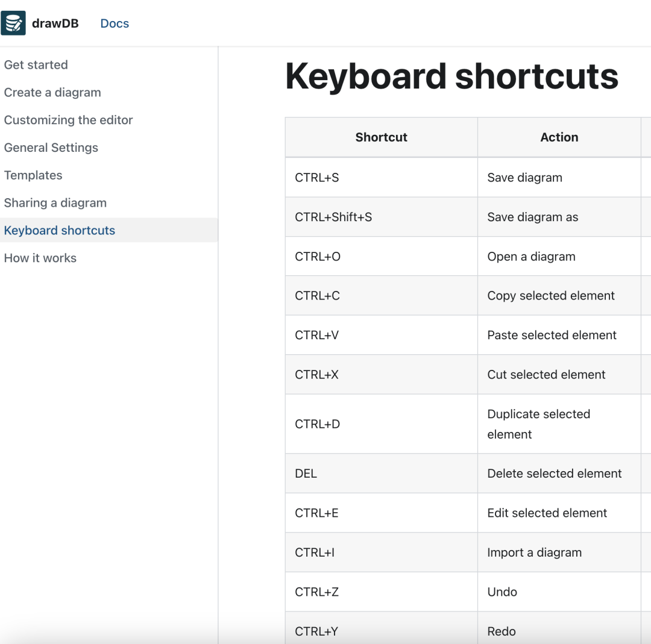Click the drawDB database logo icon

13,23
